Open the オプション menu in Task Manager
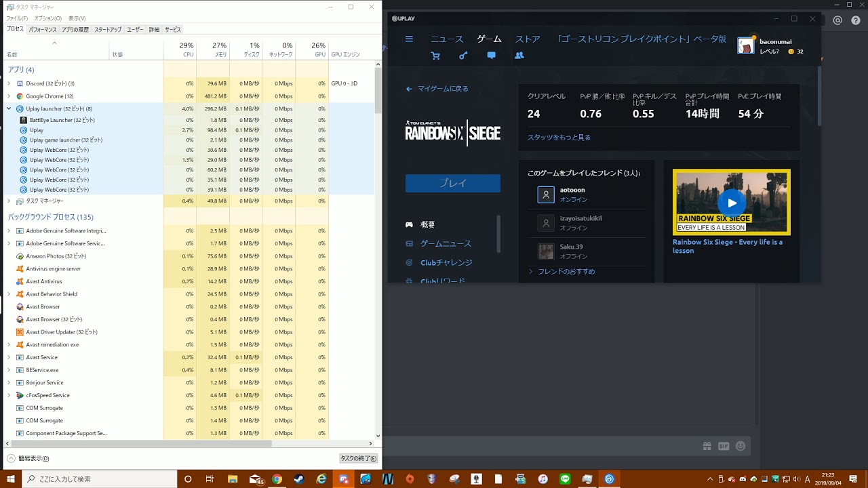 click(x=48, y=18)
